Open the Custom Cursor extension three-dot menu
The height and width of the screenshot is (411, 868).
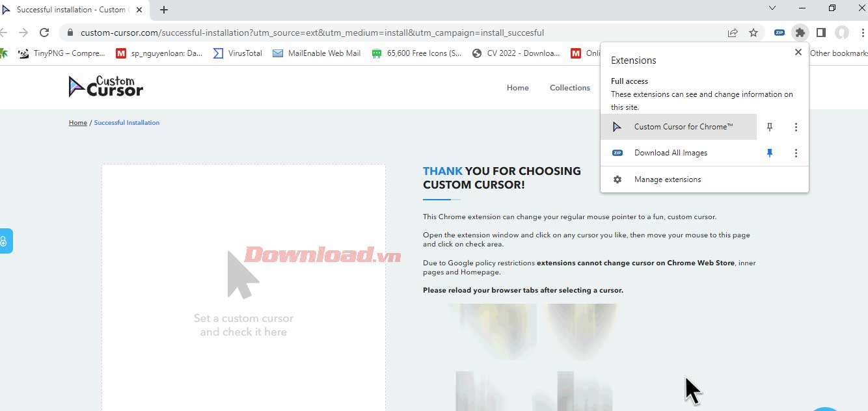click(796, 127)
